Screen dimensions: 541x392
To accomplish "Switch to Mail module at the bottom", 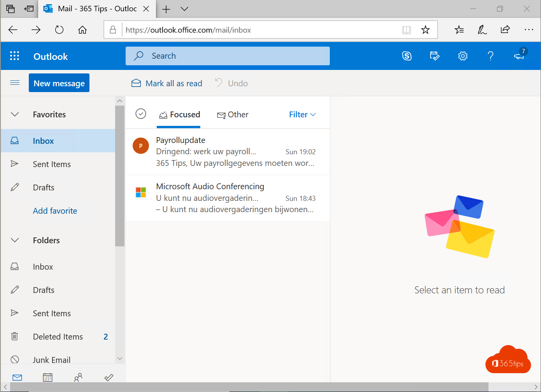I will click(x=17, y=377).
